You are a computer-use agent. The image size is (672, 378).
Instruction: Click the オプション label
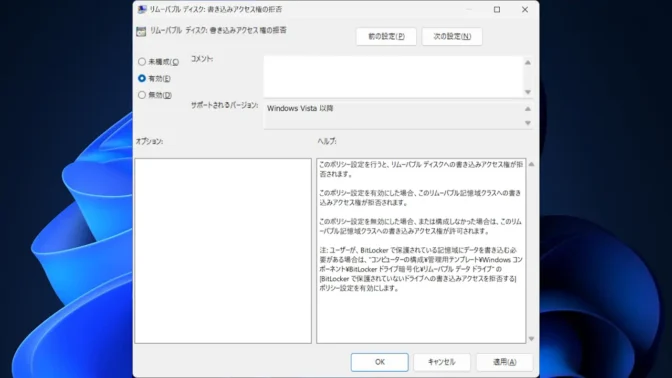click(x=149, y=141)
